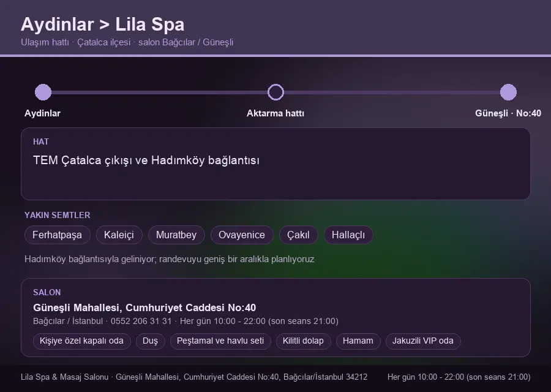This screenshot has height=392, width=551.
Task: Click the Hadımköy bağlantısıyla geliniyor note
Action: tap(170, 259)
